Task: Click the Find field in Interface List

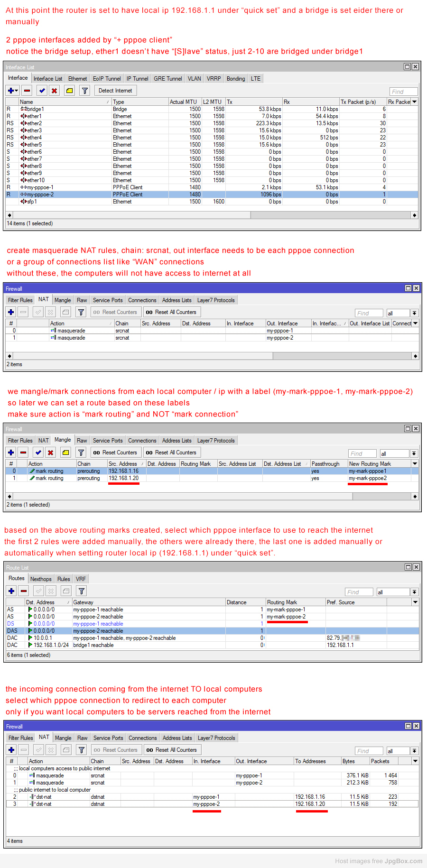Action: pyautogui.click(x=404, y=92)
